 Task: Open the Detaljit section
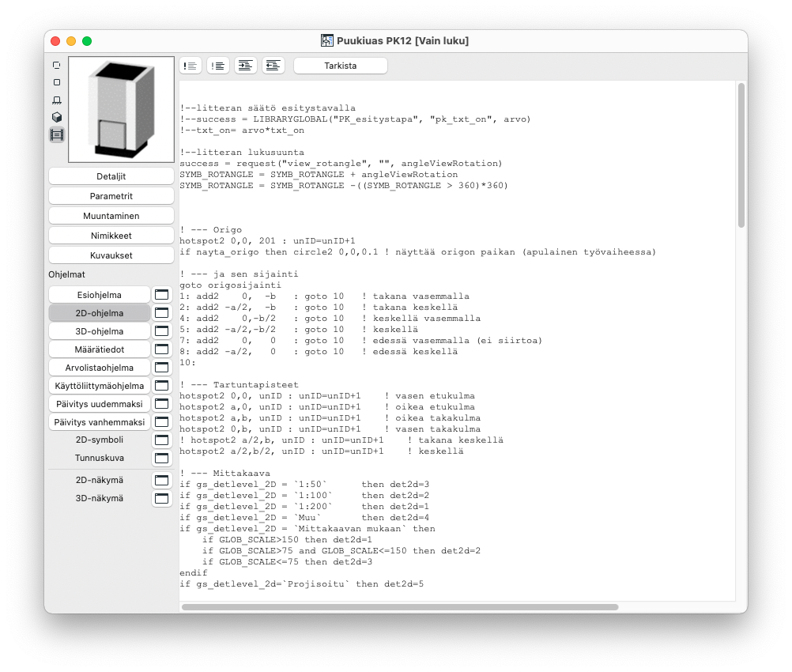point(111,176)
